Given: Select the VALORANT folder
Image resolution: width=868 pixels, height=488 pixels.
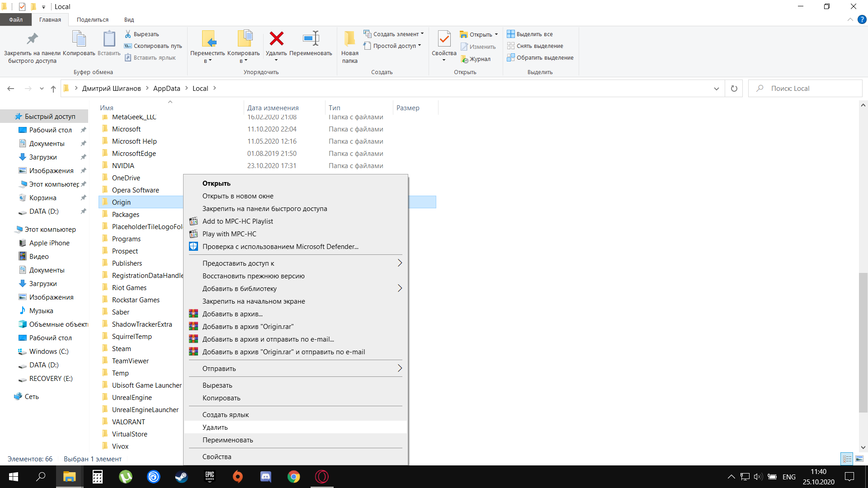Looking at the screenshot, I should pyautogui.click(x=128, y=422).
